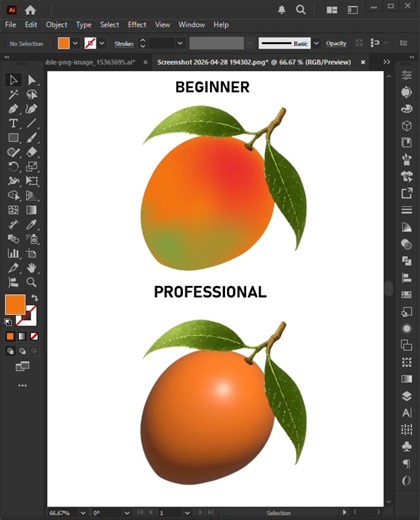
Task: Enable Draw Behind mode
Action: click(22, 351)
